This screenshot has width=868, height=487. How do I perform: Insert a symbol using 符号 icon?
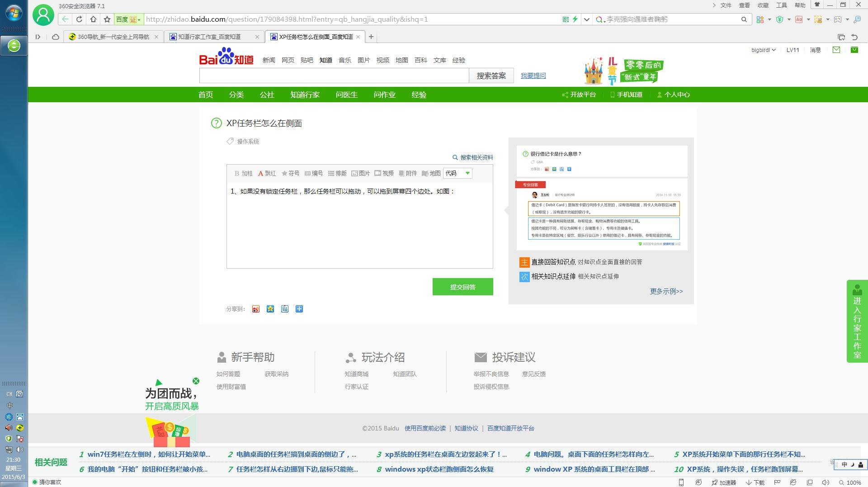point(292,173)
